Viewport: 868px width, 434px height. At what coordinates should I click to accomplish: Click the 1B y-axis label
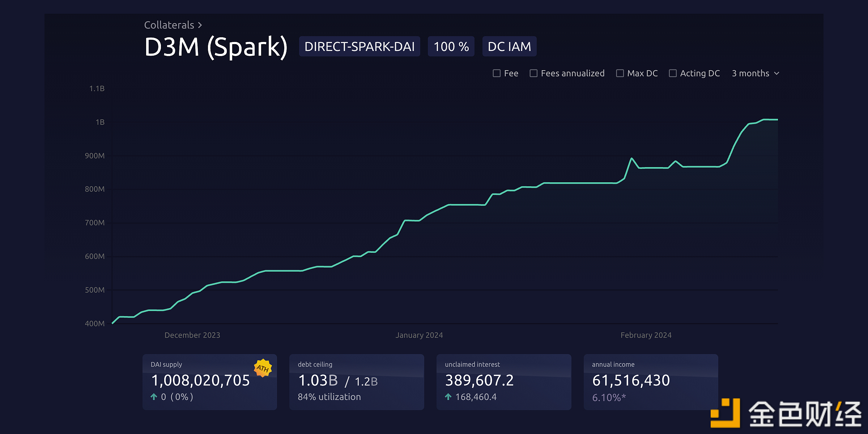click(x=100, y=122)
